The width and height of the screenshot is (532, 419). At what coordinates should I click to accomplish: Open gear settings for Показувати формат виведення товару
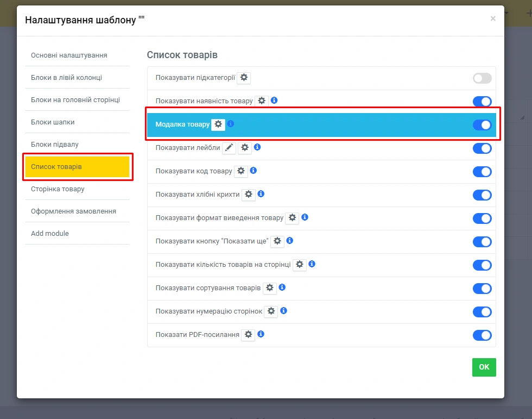point(293,218)
